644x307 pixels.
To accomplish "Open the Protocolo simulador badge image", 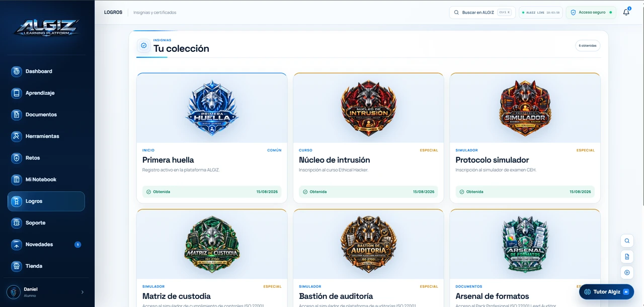I will (x=525, y=108).
